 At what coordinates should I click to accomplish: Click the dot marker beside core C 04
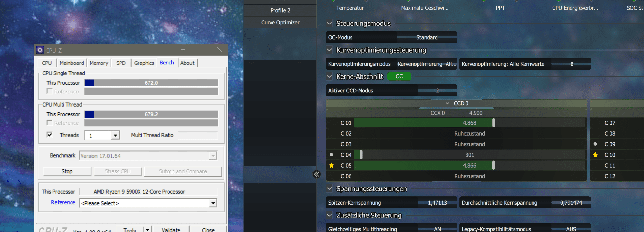click(x=332, y=155)
